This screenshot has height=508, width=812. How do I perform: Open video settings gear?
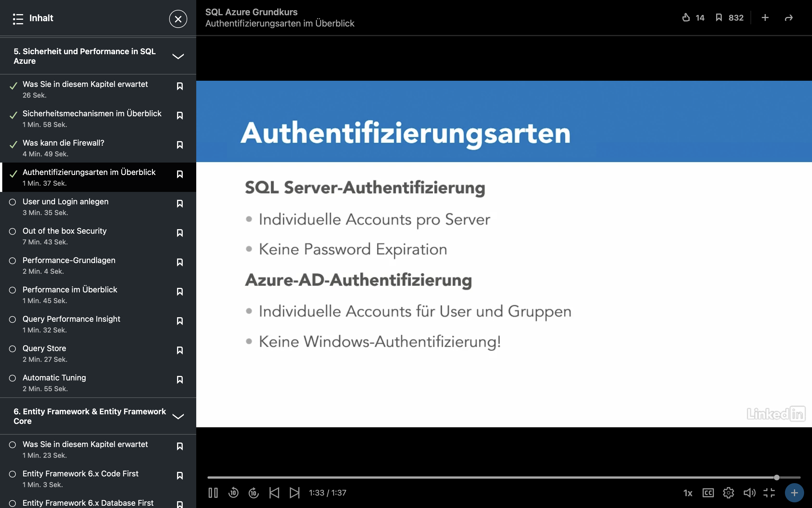[729, 493]
